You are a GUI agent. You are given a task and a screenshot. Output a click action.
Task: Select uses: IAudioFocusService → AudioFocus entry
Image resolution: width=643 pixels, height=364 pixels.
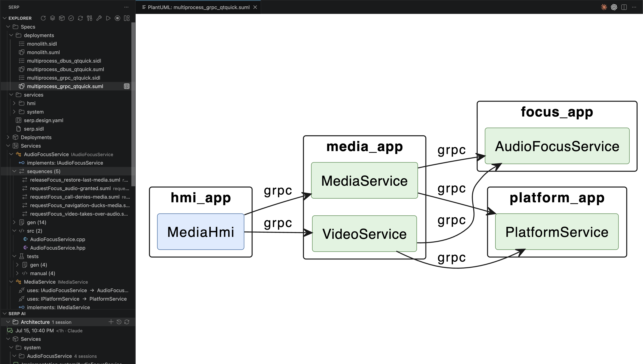66,290
